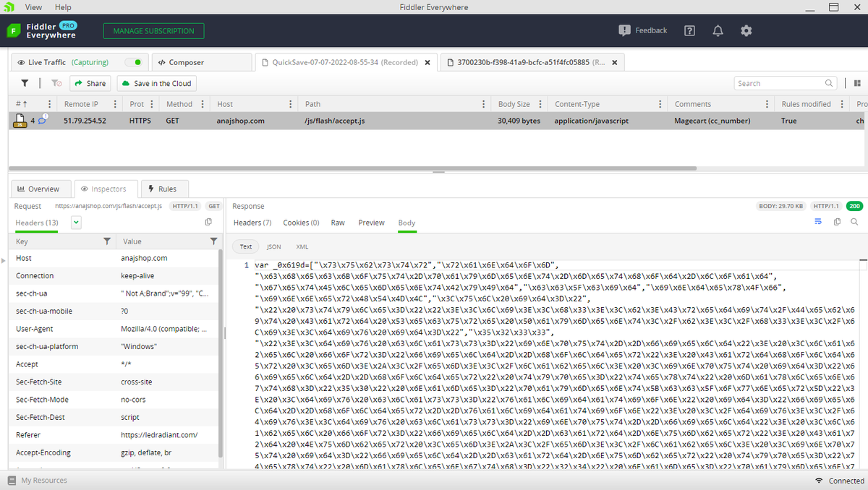Click the search magnifier in sessions toolbar

(x=829, y=83)
